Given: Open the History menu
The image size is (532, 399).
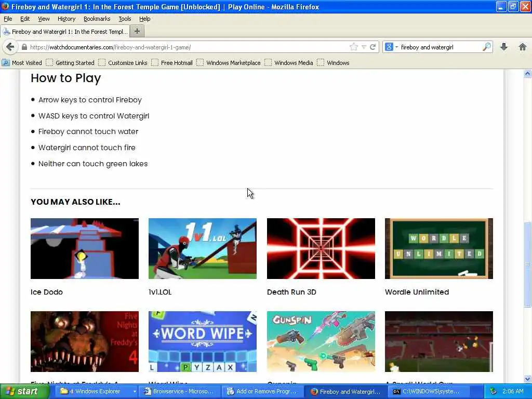Looking at the screenshot, I should coord(66,19).
